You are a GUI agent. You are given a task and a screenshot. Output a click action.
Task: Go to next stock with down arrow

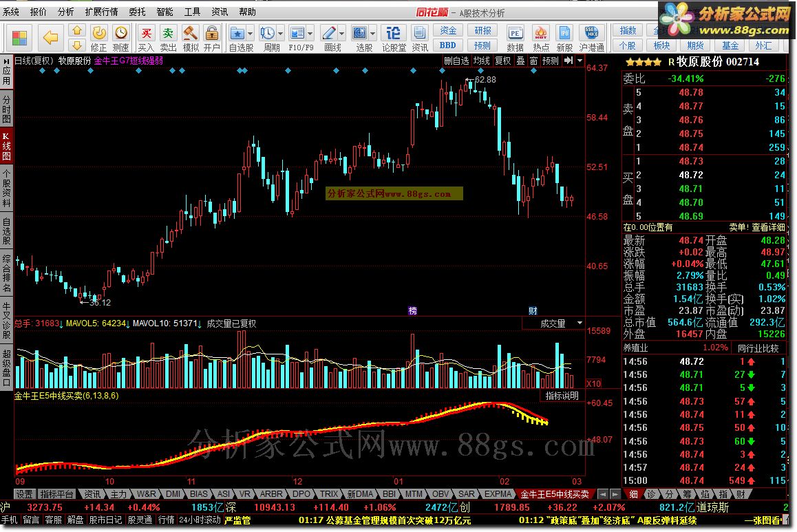(77, 45)
